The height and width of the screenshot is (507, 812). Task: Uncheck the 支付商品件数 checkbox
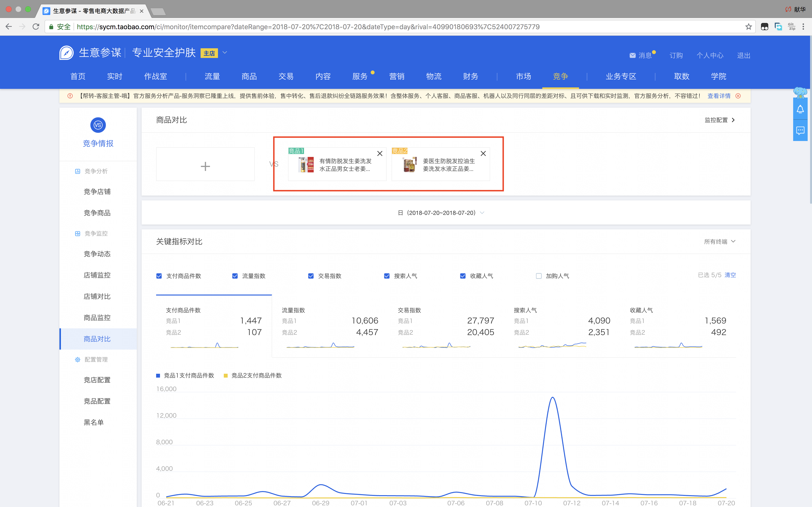click(159, 276)
